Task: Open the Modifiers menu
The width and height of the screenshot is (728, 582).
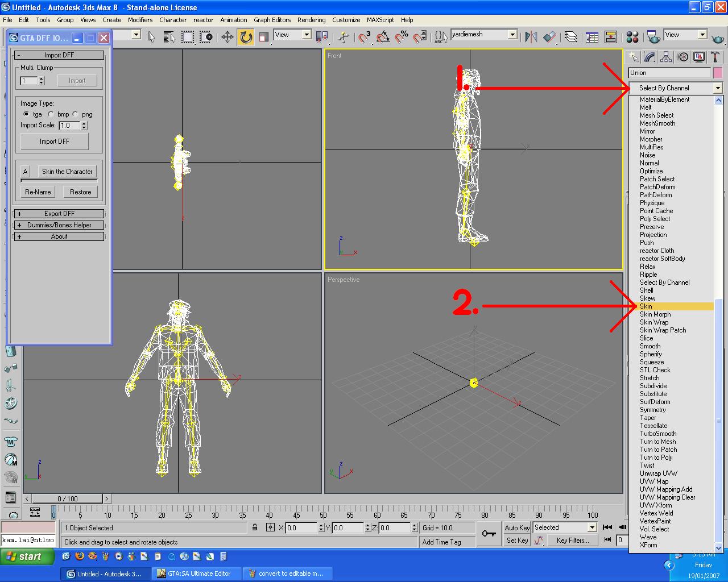Action: pos(140,20)
